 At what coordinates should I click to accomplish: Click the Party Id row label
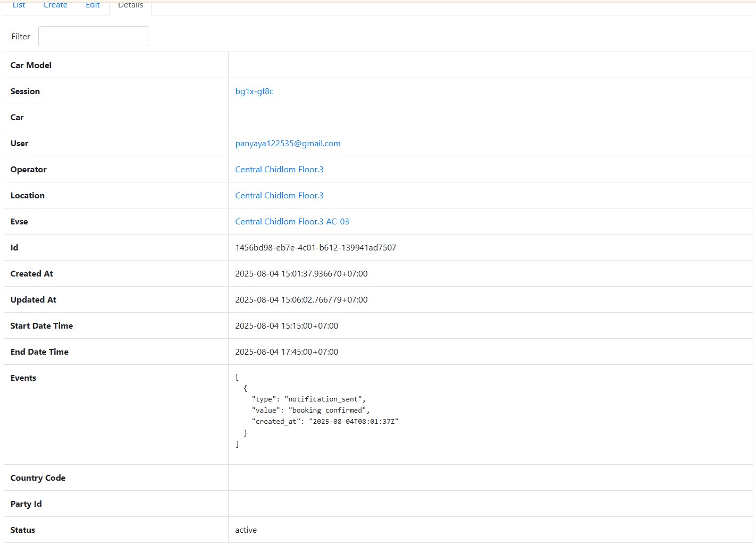[x=26, y=504]
